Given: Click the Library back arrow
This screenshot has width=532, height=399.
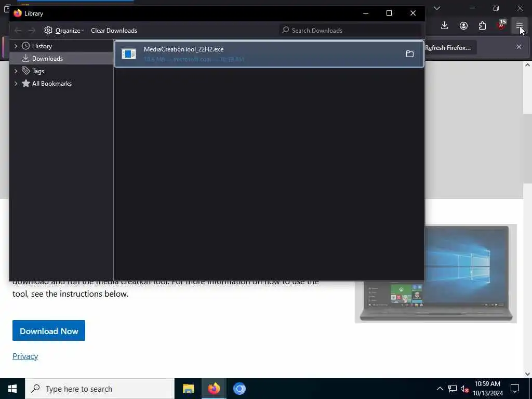Looking at the screenshot, I should tap(18, 31).
